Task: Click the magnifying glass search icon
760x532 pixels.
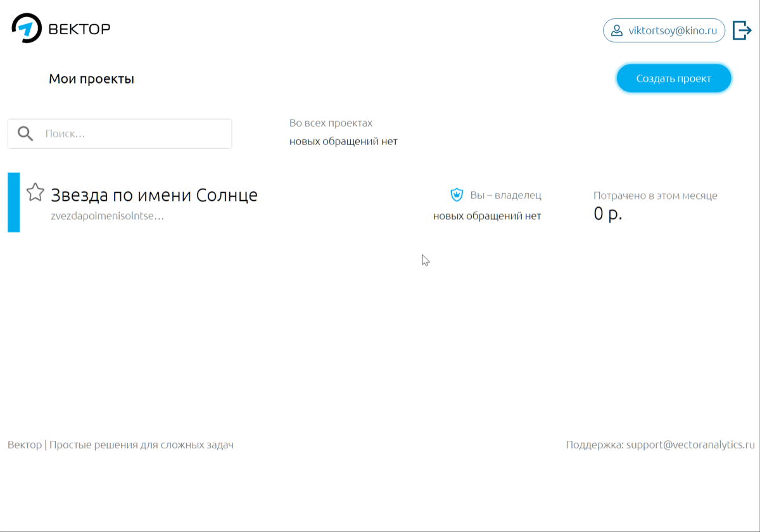Action: [x=25, y=134]
